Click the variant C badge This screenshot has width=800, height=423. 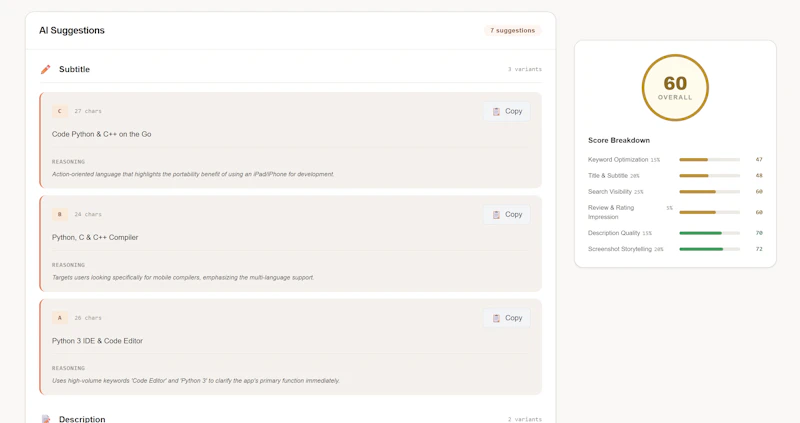tap(60, 111)
